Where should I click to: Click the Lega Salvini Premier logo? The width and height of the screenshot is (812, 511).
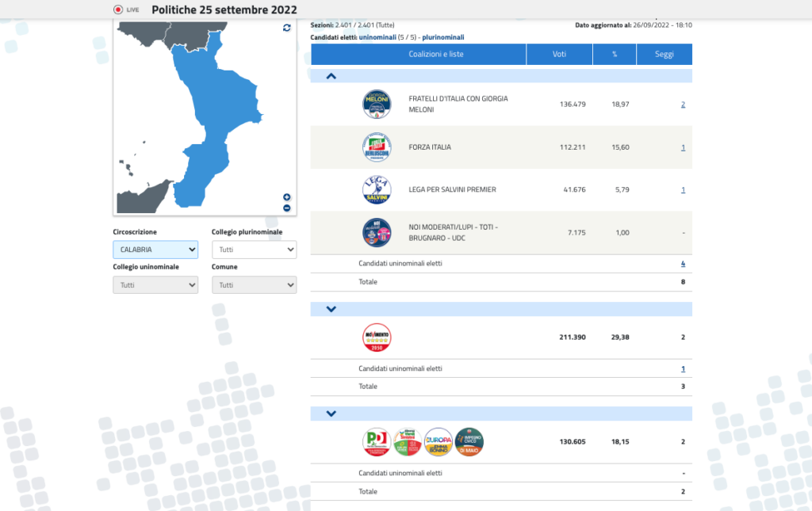click(377, 189)
